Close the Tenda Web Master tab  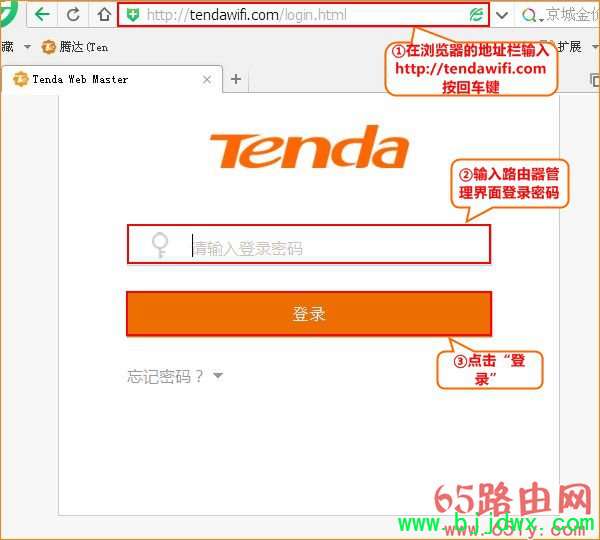click(x=207, y=80)
